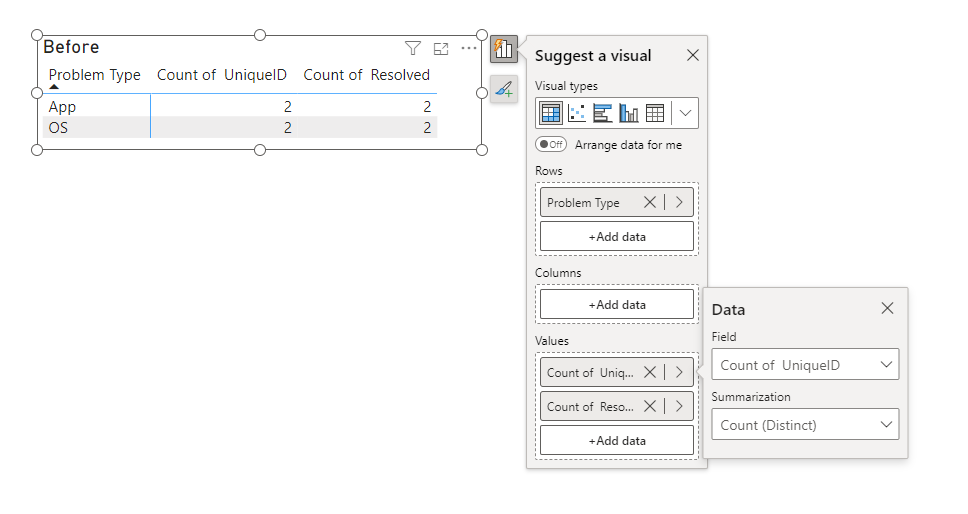Click Add data button under Values
Viewport: 968px width, 514px height.
(617, 441)
